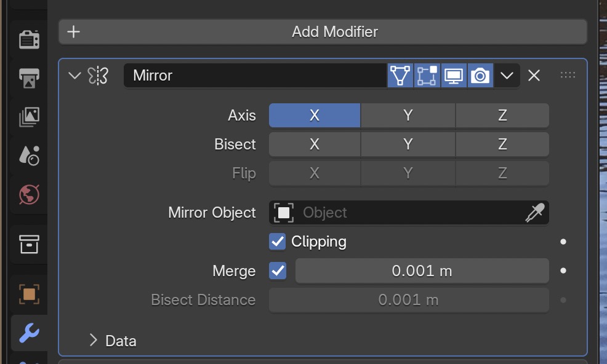
Task: Enable Bisect on Y axis
Action: tap(408, 144)
